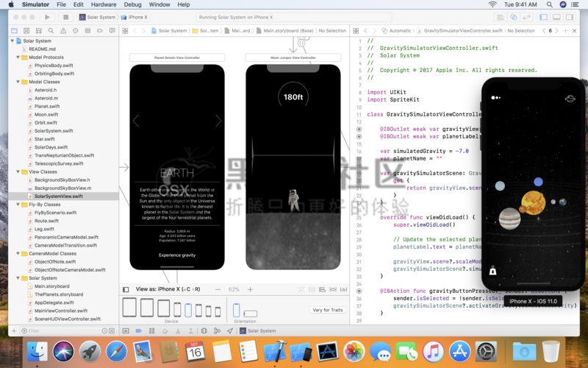Open Siri from the Dock
The image size is (588, 368).
click(63, 352)
